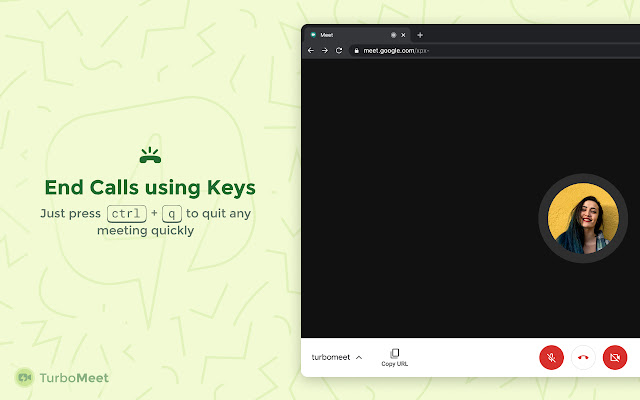Viewport: 640px width, 400px height.
Task: Open a new browser tab
Action: click(420, 35)
